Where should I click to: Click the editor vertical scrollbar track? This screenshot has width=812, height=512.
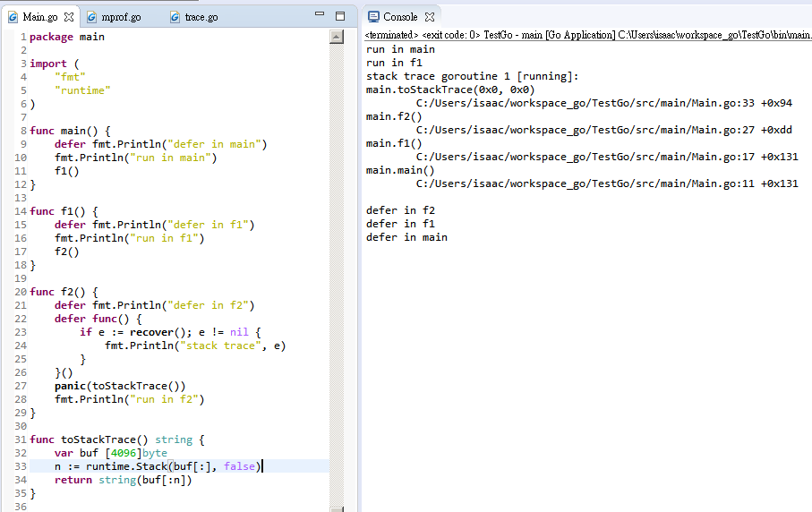(337, 269)
